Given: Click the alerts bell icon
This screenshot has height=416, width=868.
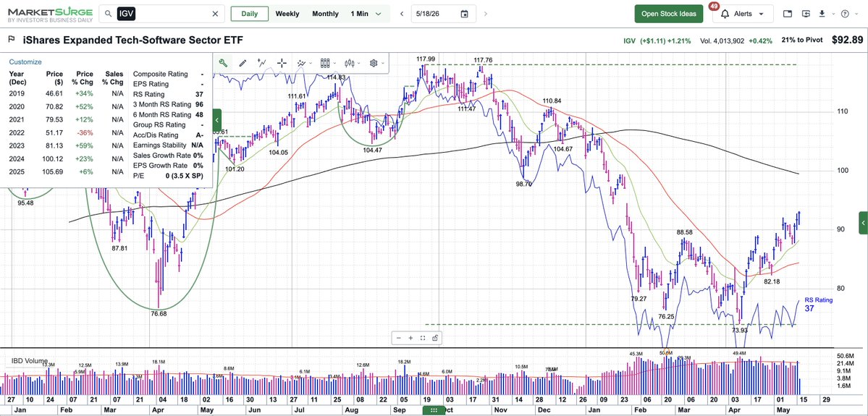Looking at the screenshot, I should coord(725,14).
